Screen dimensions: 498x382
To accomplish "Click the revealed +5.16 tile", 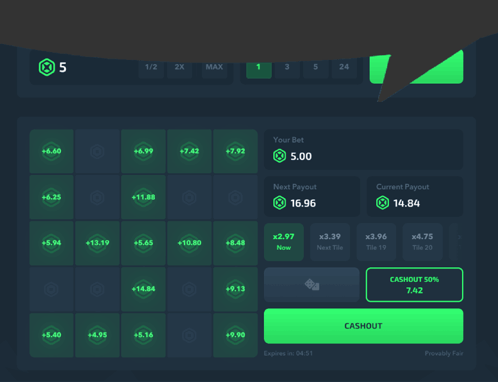I will coord(143,335).
